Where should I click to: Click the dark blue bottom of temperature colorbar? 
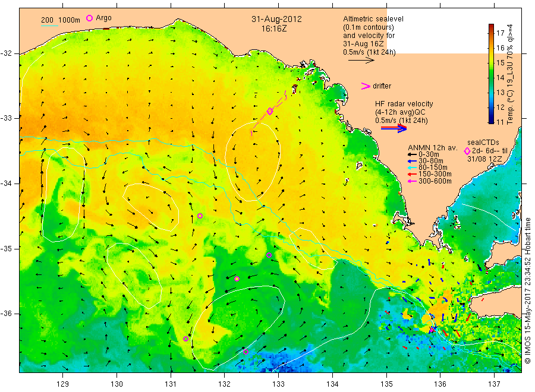(x=492, y=121)
